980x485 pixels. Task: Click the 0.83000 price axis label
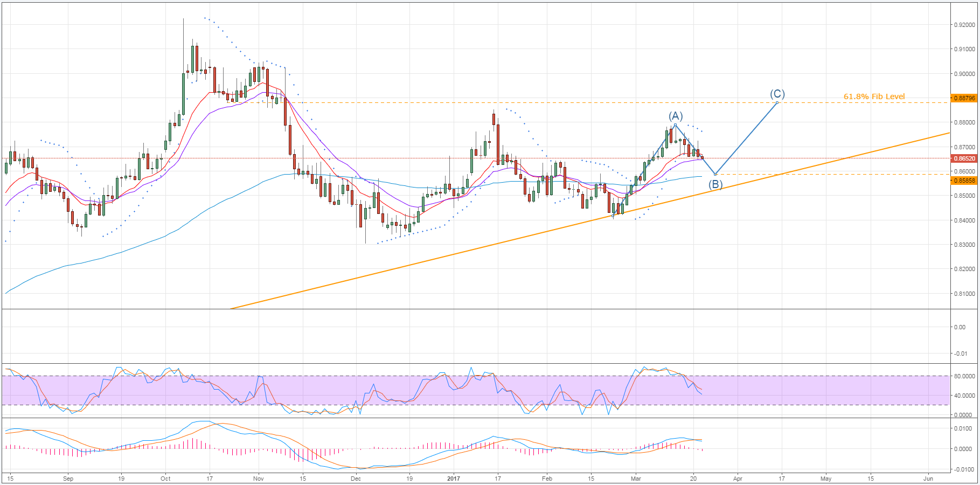pyautogui.click(x=964, y=245)
